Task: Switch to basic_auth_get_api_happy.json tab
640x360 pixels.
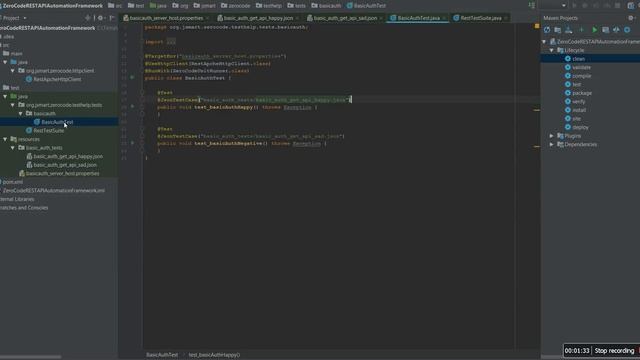Action: point(258,18)
